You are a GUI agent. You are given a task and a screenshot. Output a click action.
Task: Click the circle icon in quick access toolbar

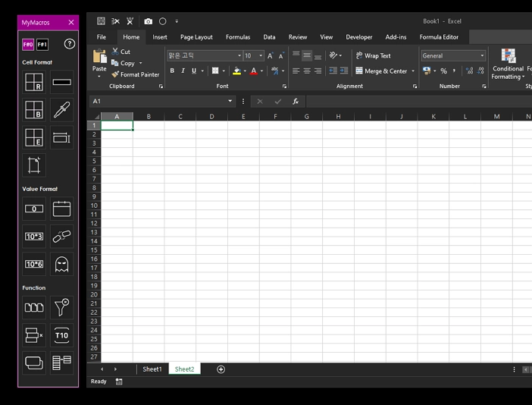[x=163, y=21]
